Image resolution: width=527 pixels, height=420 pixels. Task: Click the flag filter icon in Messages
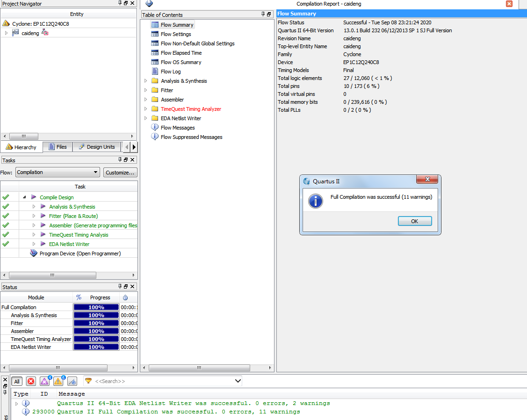tap(72, 381)
